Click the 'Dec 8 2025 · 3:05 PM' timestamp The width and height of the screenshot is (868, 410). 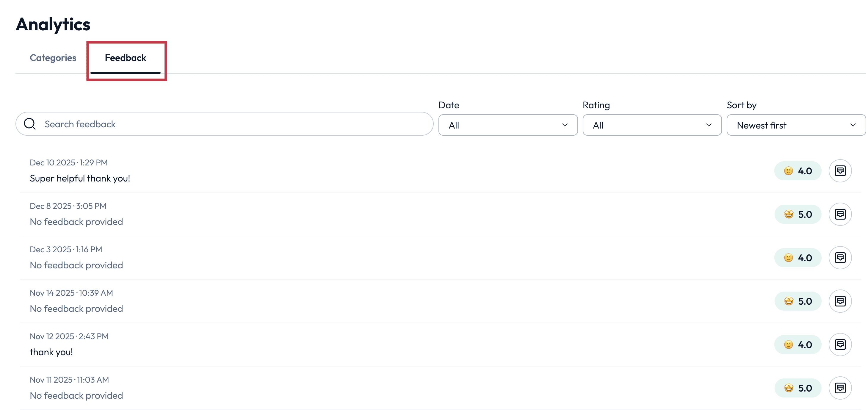(68, 206)
